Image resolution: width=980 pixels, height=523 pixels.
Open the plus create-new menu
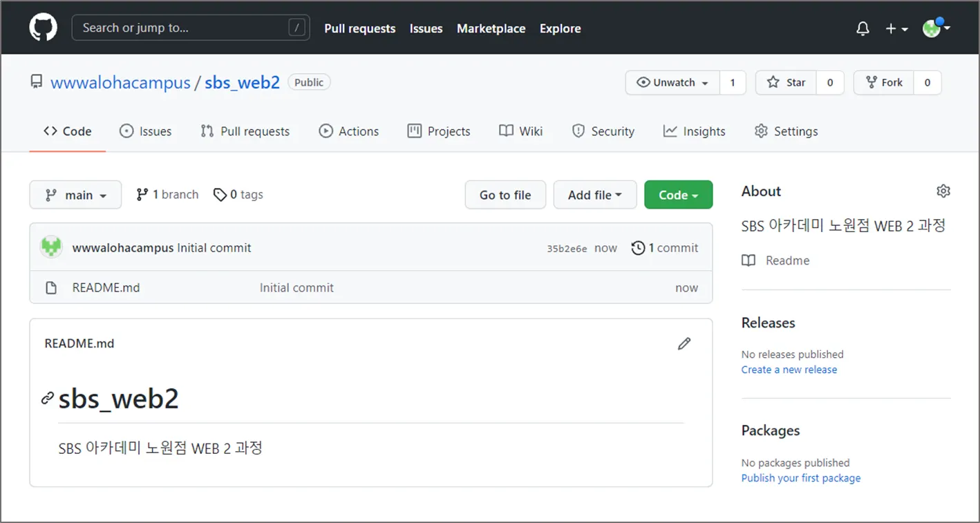(x=896, y=28)
